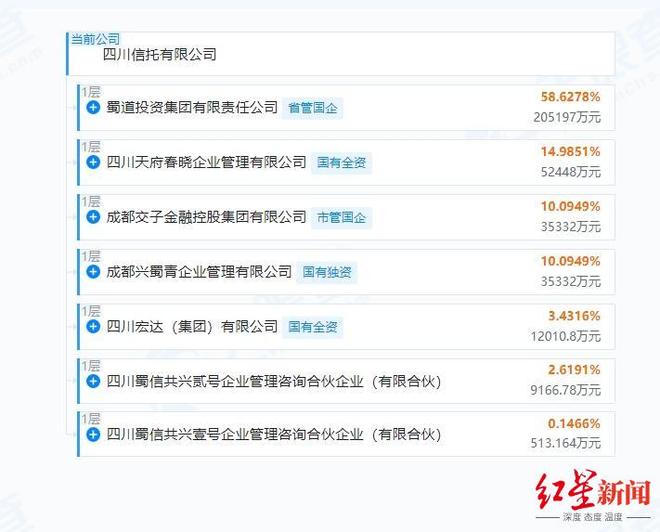Screen dimensions: 660x532
Task: Select 成都兴蜀青企业管理有限公司 company name
Action: 198,272
